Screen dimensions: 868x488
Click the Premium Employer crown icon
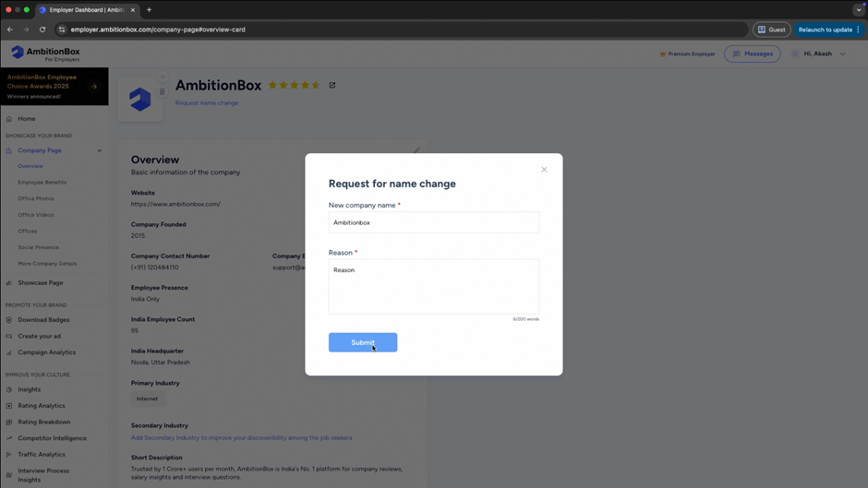click(663, 54)
